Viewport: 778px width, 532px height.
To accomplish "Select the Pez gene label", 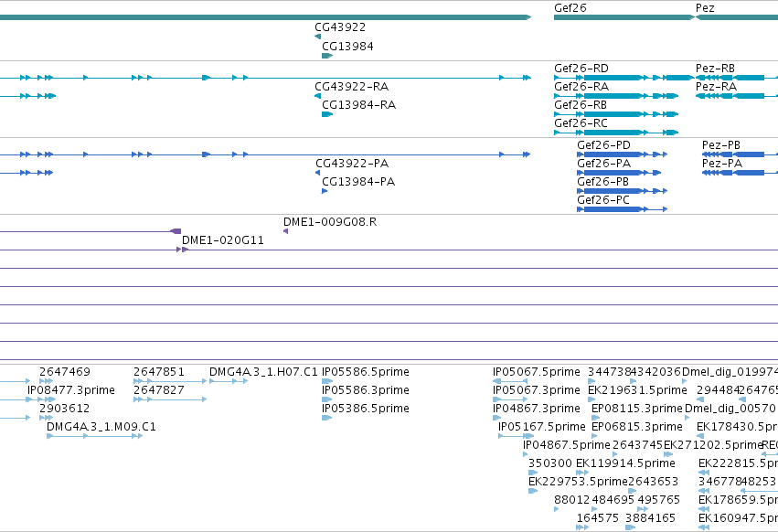I will (x=705, y=8).
